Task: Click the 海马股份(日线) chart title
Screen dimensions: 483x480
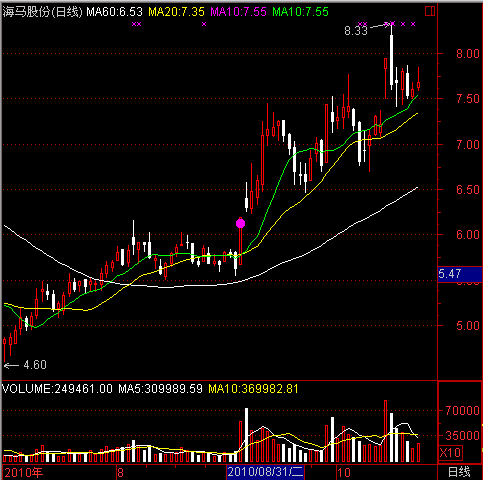Action: click(42, 12)
